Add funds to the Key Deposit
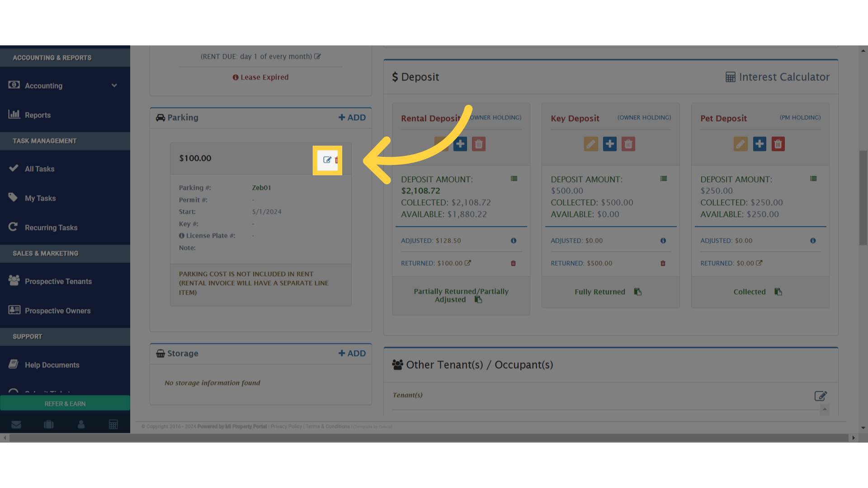 pyautogui.click(x=609, y=144)
